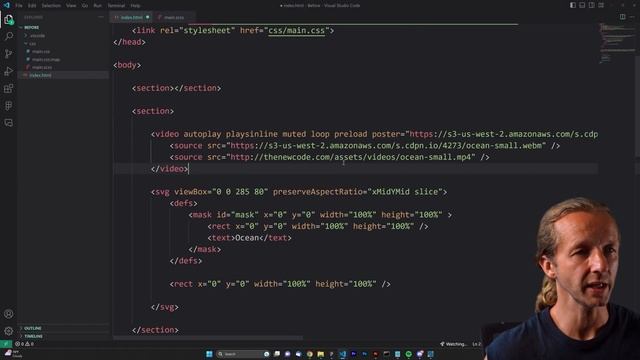Click the vertical editor scrollbar
640x360 pixels.
[x=637, y=105]
